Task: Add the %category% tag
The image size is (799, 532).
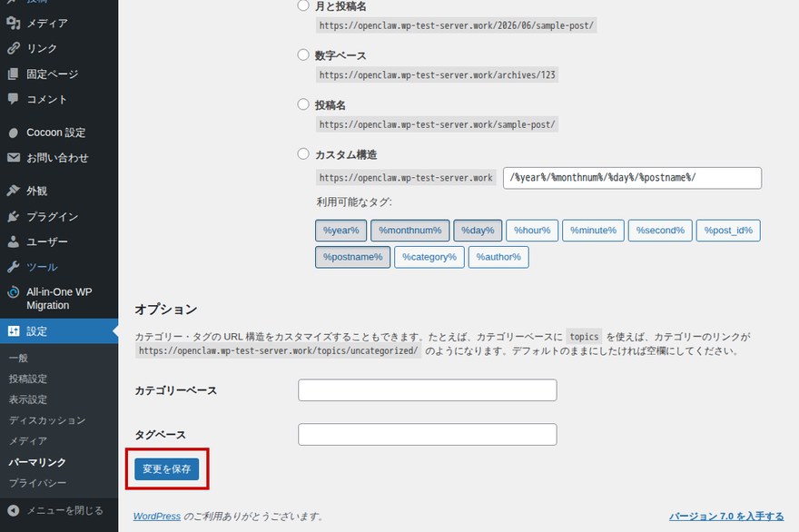Action: pos(429,257)
